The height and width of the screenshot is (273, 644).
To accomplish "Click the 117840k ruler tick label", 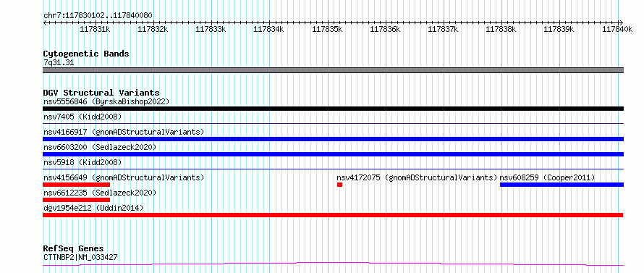I will tap(617, 29).
